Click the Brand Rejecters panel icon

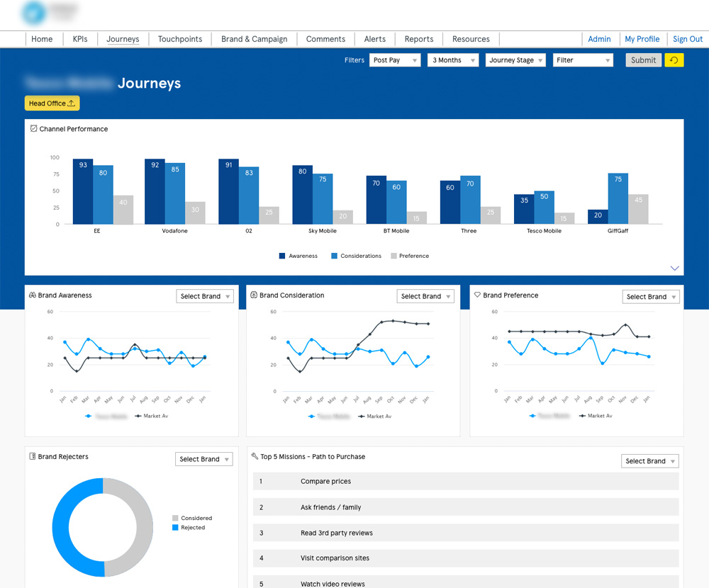pos(33,456)
